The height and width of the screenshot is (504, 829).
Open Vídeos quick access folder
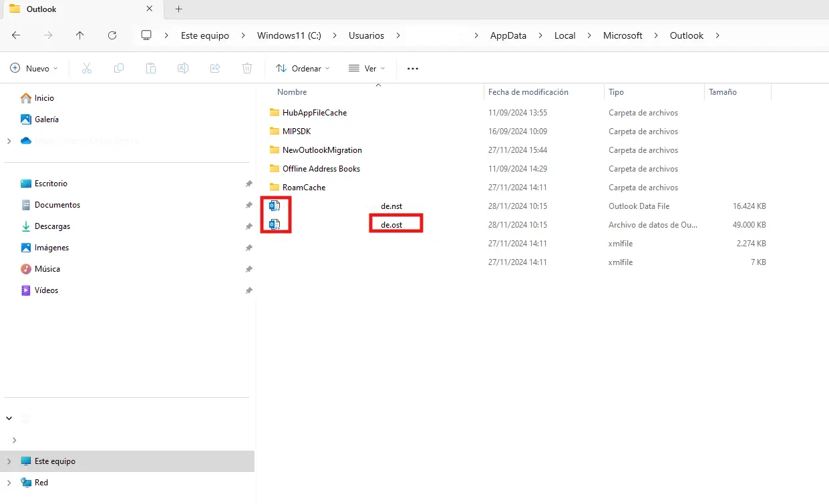coord(46,290)
